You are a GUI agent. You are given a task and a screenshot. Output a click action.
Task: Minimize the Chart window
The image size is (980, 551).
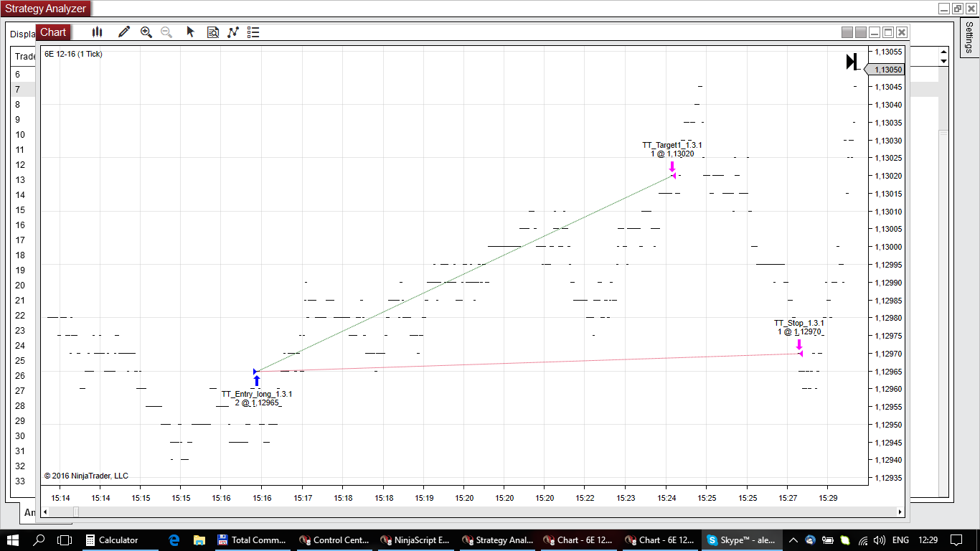click(875, 32)
